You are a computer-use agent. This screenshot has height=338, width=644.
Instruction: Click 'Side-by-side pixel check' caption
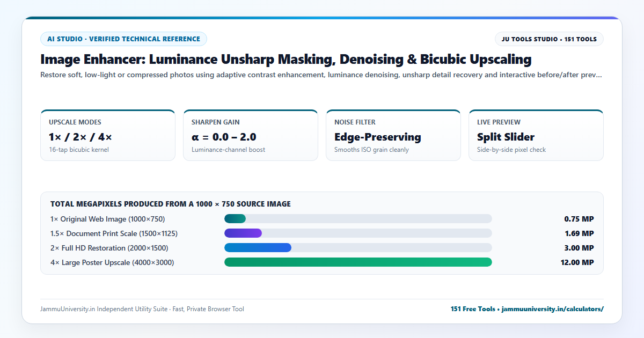[x=511, y=150]
